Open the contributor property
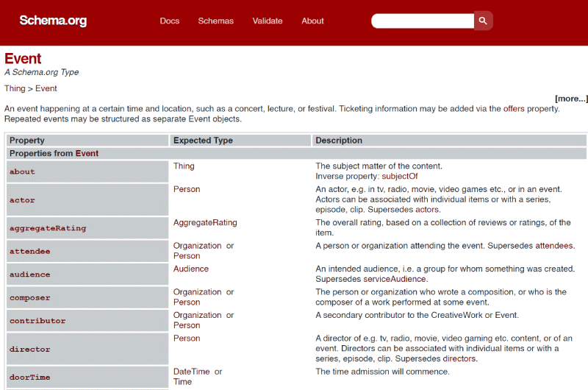This screenshot has width=588, height=390. (x=37, y=321)
